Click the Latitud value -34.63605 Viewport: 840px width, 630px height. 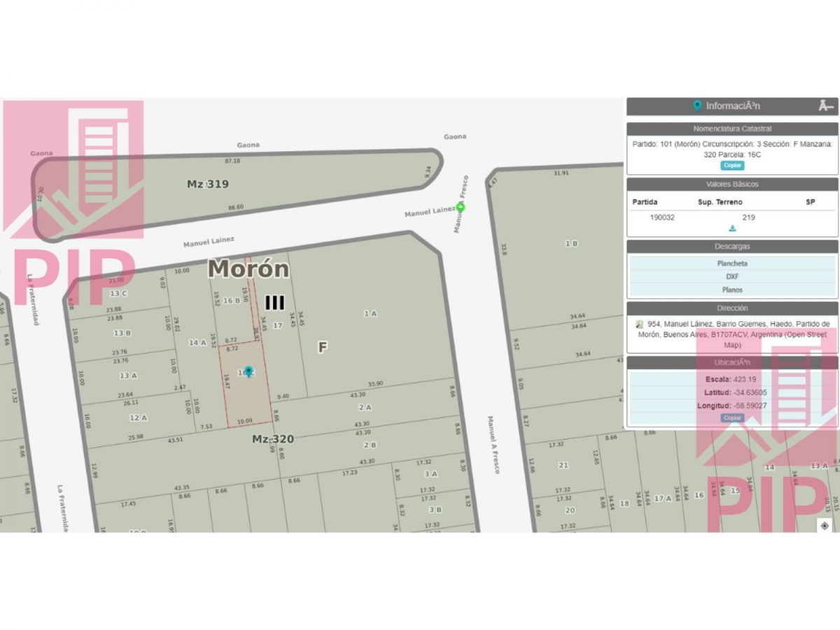coord(749,392)
